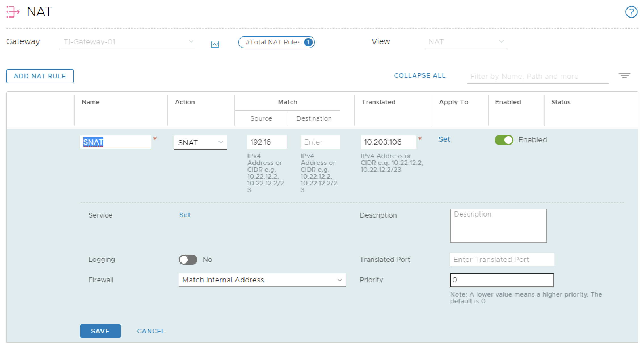Click the filter lines icon
644x343 pixels.
tap(624, 75)
